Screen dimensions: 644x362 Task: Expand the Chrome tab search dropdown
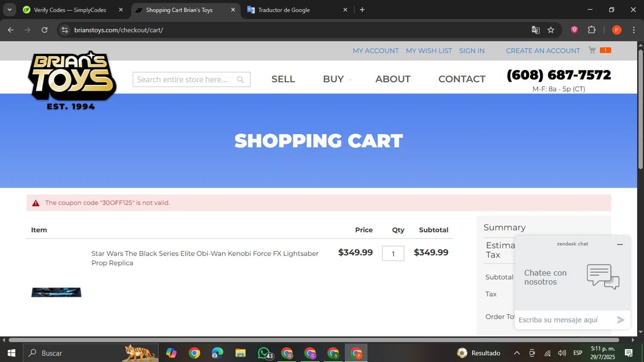9,9
